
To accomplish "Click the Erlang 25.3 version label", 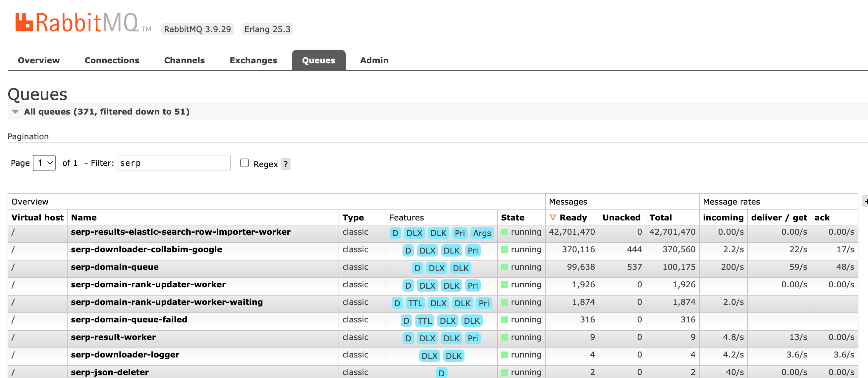I will (267, 29).
